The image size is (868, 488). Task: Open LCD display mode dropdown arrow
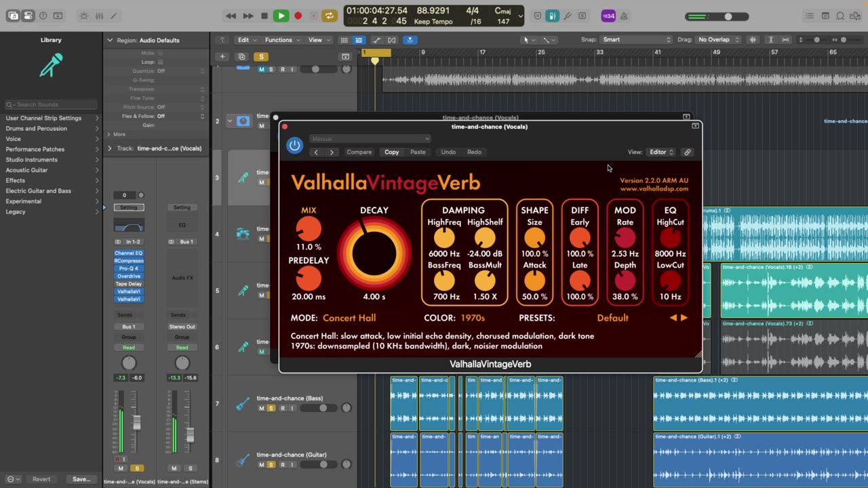point(521,16)
